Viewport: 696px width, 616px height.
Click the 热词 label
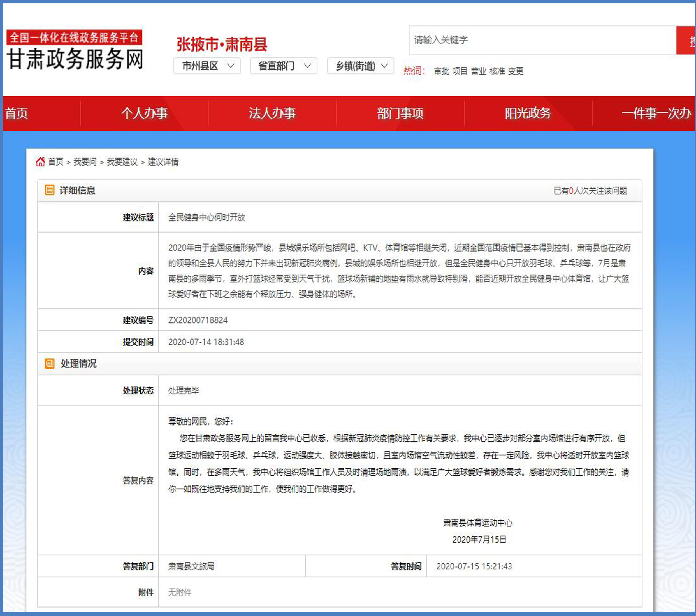(x=414, y=71)
